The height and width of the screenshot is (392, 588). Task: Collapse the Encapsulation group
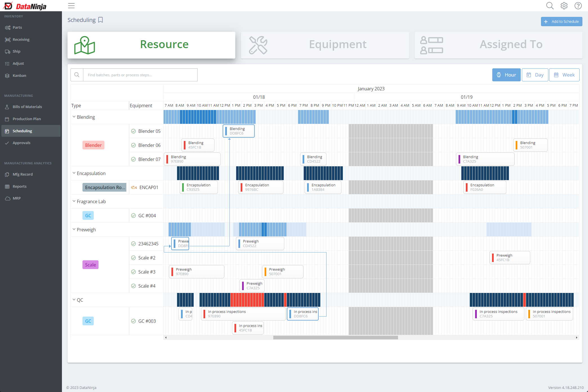(74, 173)
